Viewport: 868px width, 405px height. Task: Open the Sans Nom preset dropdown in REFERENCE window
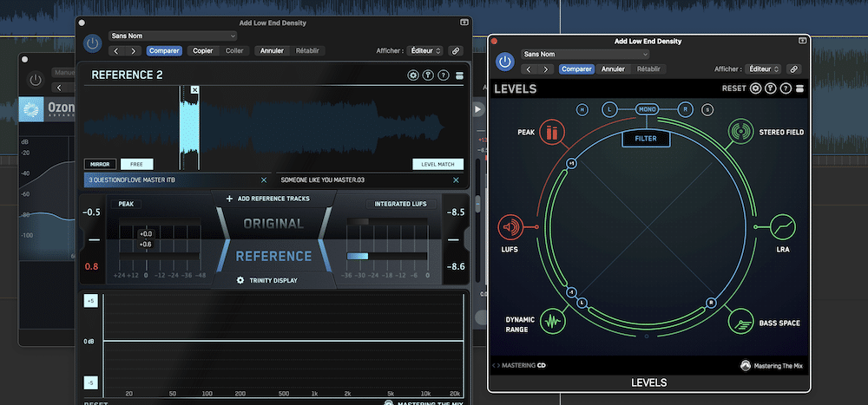[x=173, y=36]
